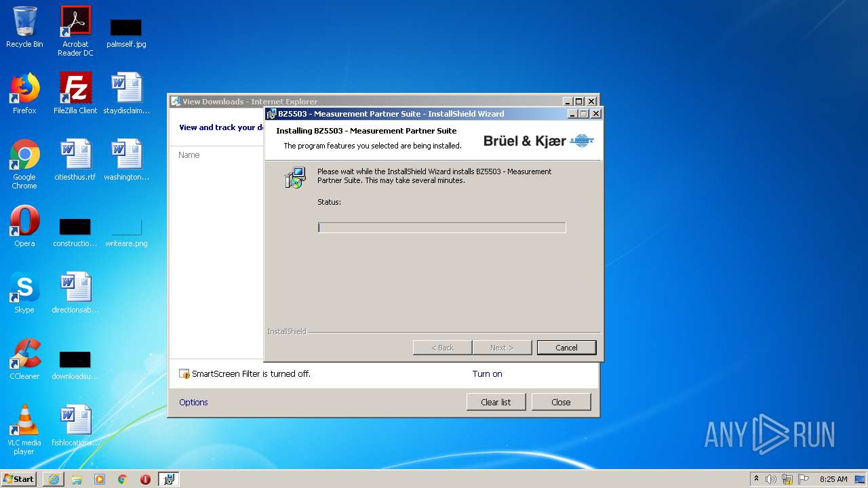Open the Recycle Bin desktop icon
Screen dimensions: 868x488
(x=24, y=27)
